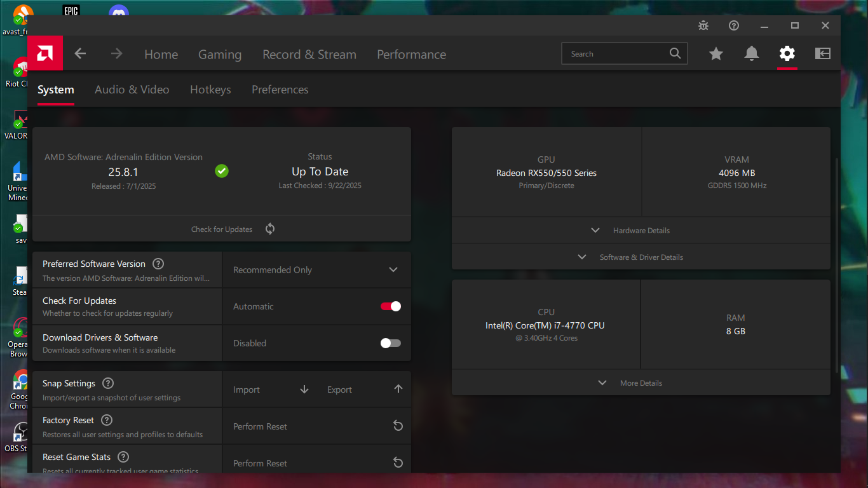Open the Record & Stream tab
Image resolution: width=868 pixels, height=488 pixels.
pos(309,55)
